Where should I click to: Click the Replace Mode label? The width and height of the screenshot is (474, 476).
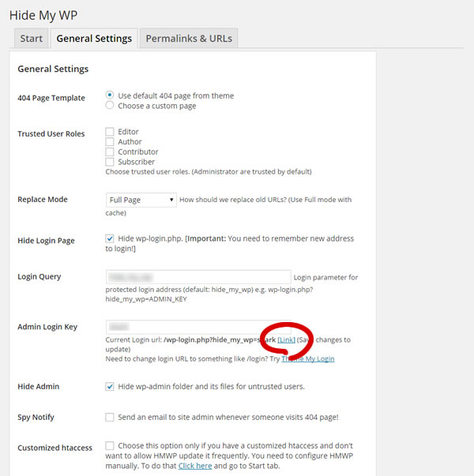43,200
